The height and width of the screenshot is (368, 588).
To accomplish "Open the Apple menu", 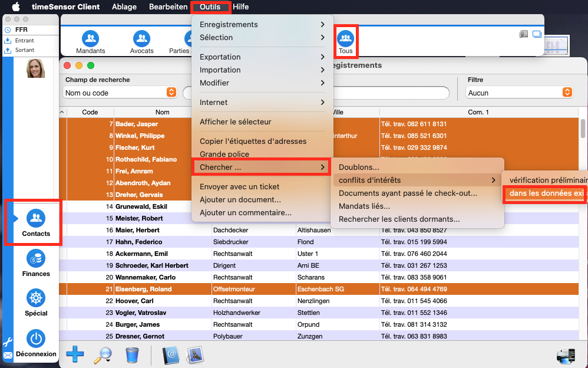I will [16, 6].
